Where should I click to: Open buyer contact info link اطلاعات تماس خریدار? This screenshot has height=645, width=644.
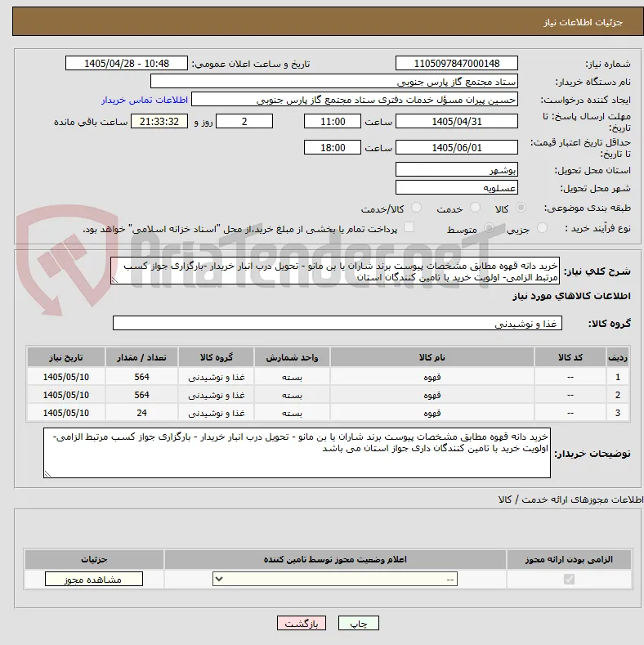click(145, 100)
